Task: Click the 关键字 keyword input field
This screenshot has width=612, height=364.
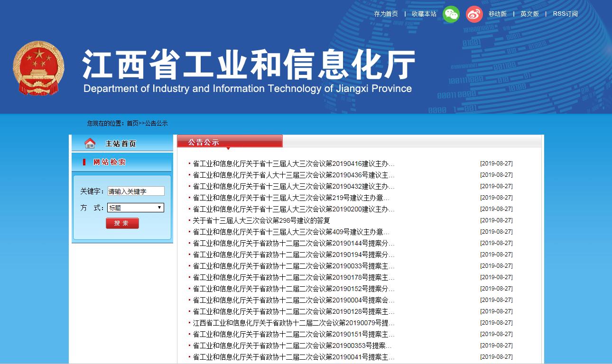Action: (x=136, y=191)
